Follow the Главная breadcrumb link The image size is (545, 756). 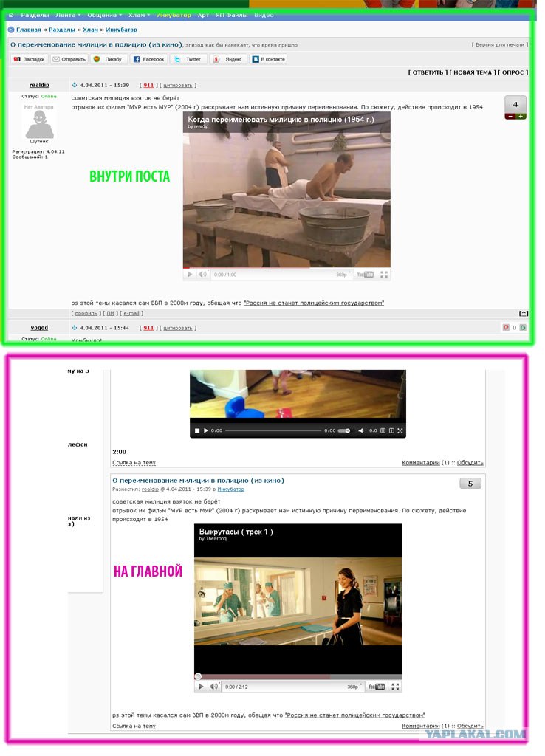pyautogui.click(x=29, y=30)
